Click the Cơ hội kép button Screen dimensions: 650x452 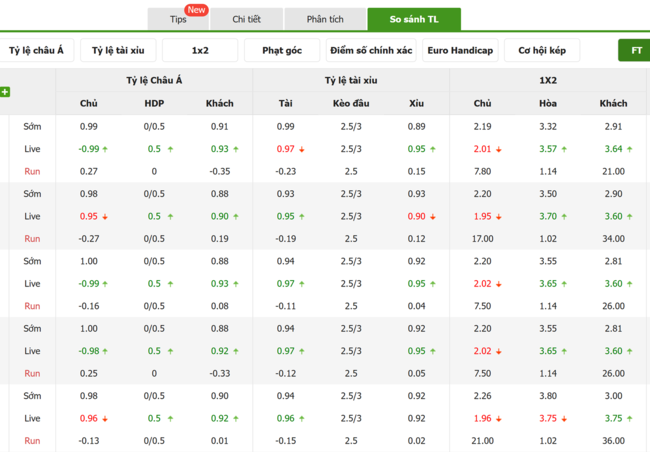pyautogui.click(x=542, y=50)
